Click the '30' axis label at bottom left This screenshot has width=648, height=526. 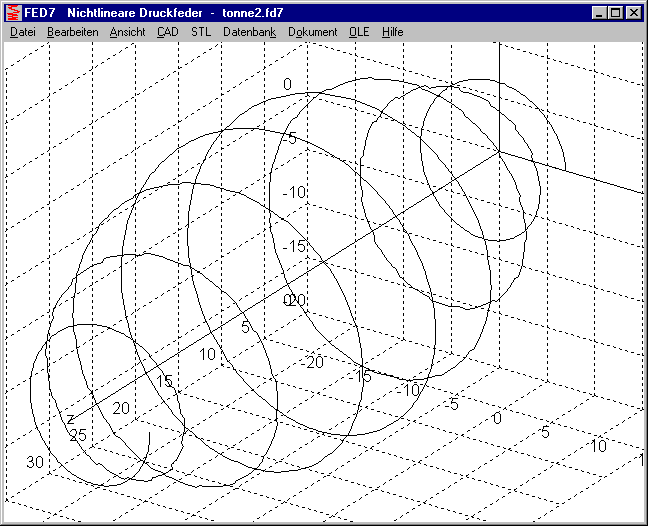coord(35,462)
